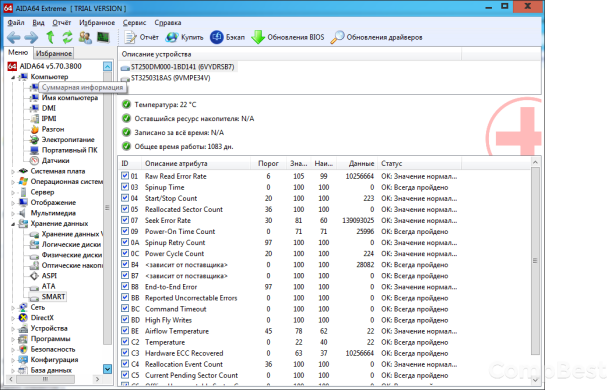Select drive ST3250318AS in device list
This screenshot has width=612, height=390.
(171, 78)
